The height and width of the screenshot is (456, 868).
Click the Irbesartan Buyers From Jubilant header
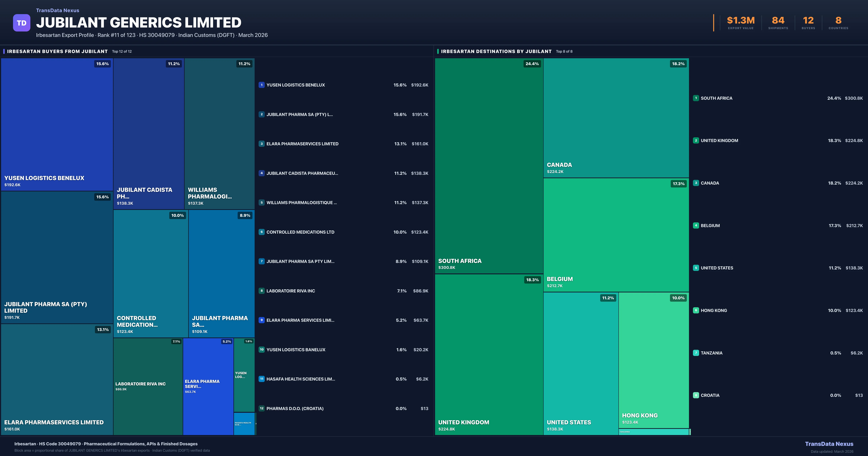point(57,51)
